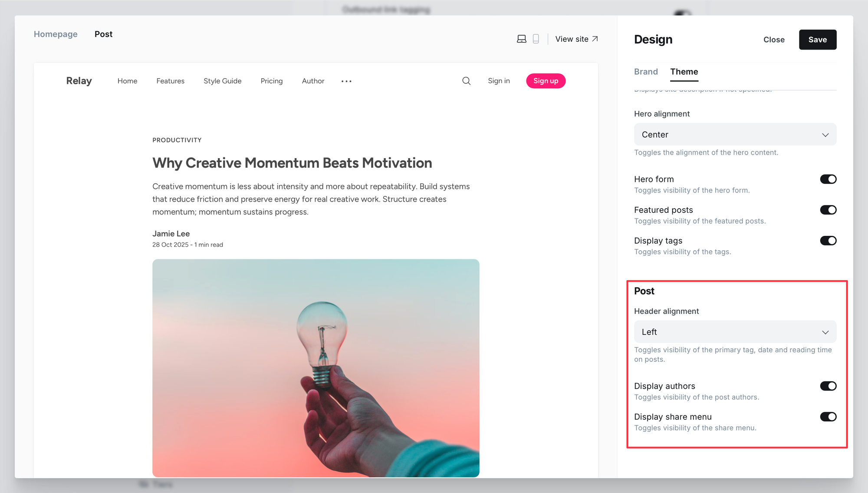The width and height of the screenshot is (868, 493).
Task: Toggle Display authors switch
Action: (x=828, y=386)
